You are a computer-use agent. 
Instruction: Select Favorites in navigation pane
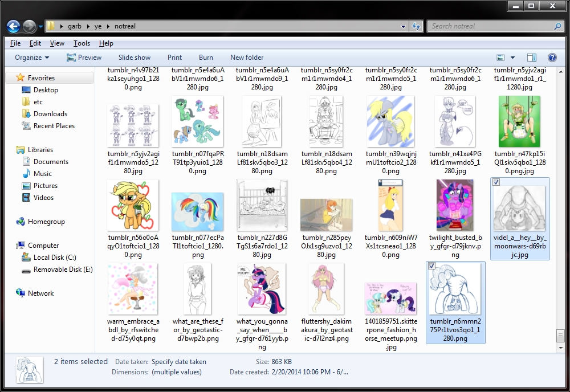click(41, 77)
